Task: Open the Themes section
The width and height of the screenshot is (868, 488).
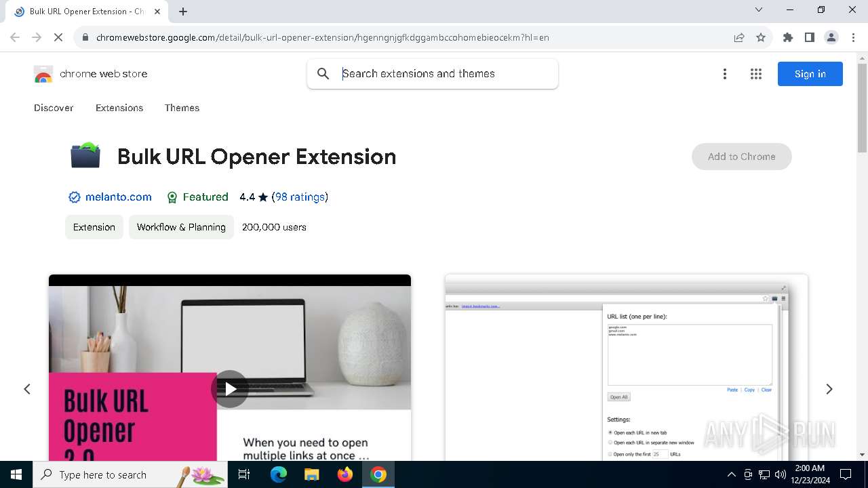Action: coord(182,108)
